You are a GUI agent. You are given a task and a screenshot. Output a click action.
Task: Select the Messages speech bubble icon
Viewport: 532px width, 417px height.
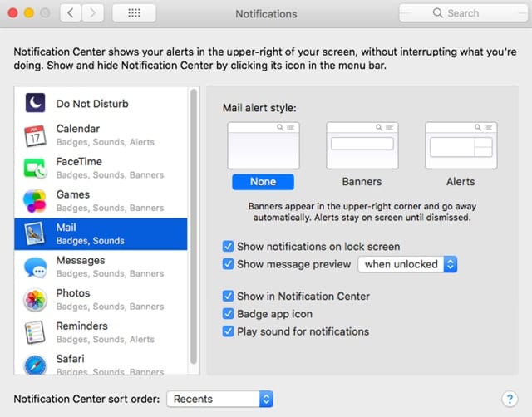pyautogui.click(x=35, y=267)
